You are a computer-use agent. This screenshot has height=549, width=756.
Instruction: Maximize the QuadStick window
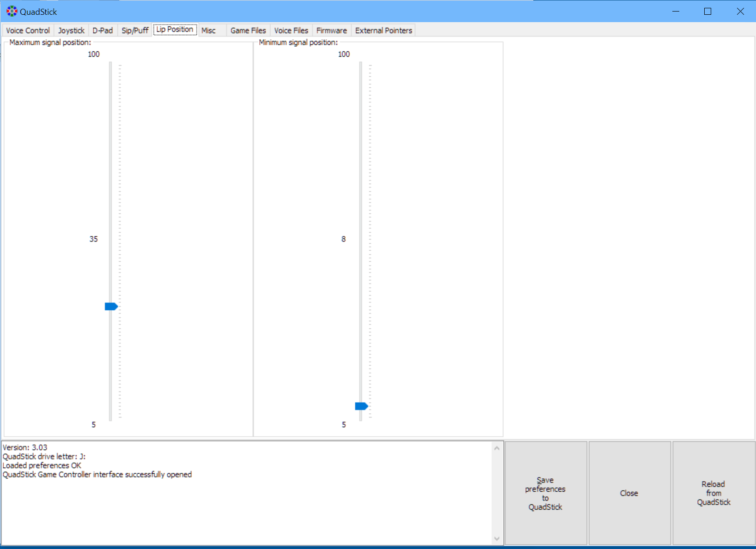707,11
